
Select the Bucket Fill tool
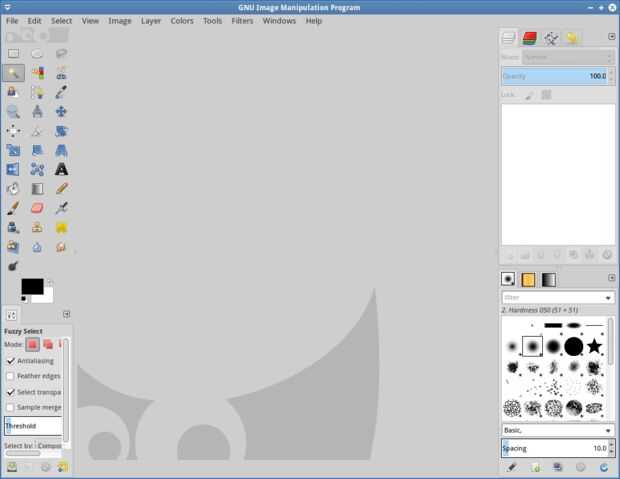click(13, 189)
